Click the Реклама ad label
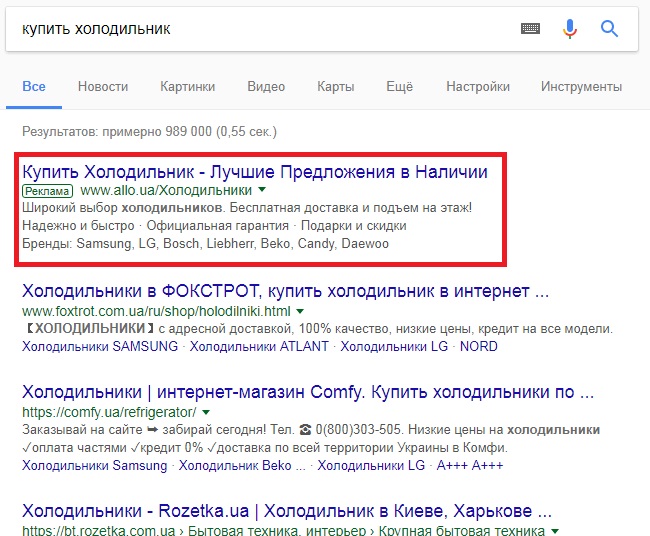Screen dimensions: 650x536 [x=48, y=191]
